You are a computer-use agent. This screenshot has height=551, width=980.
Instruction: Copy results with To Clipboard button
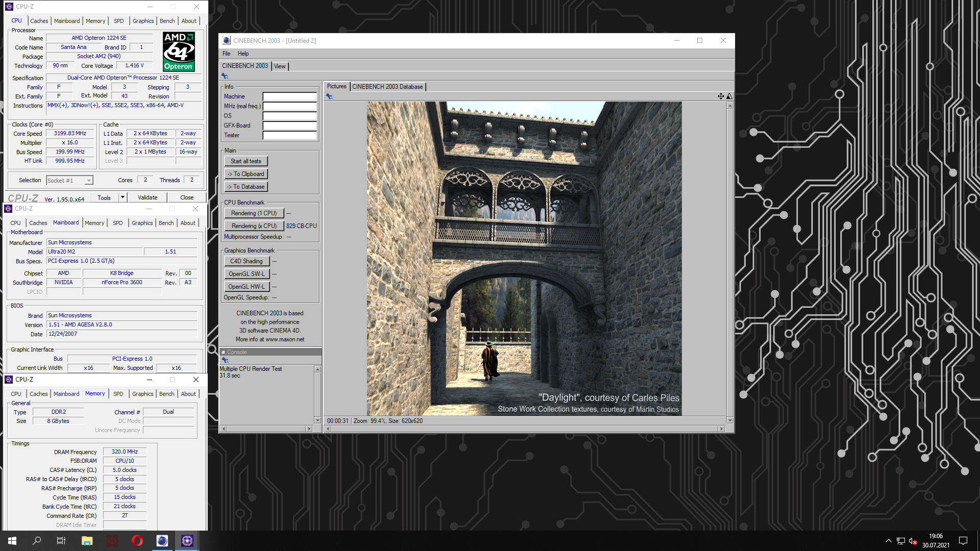click(246, 174)
